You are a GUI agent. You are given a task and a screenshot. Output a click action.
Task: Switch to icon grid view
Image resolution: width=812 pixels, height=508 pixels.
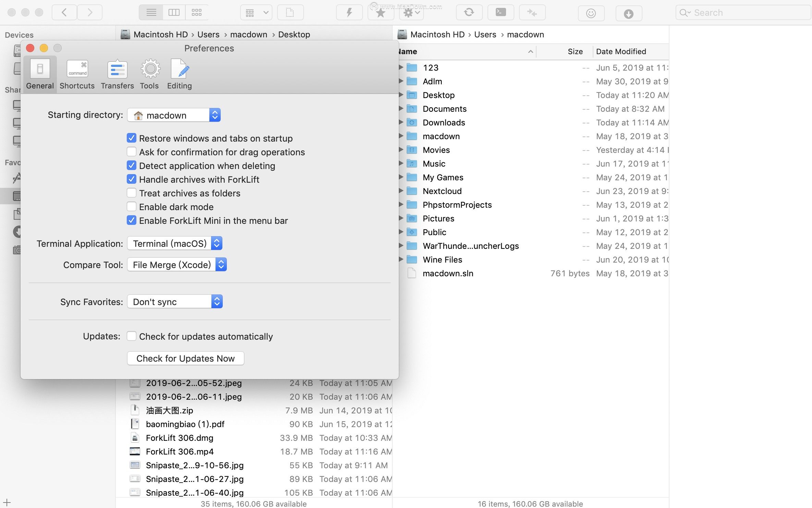(x=197, y=13)
